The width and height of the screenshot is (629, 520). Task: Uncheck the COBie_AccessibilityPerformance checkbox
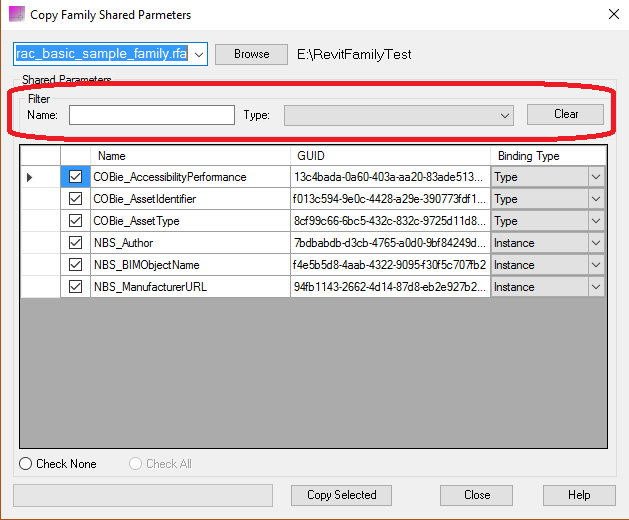(x=75, y=177)
